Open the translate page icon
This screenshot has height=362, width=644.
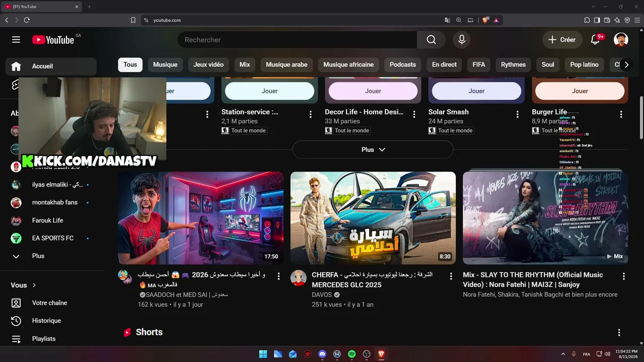[447, 20]
